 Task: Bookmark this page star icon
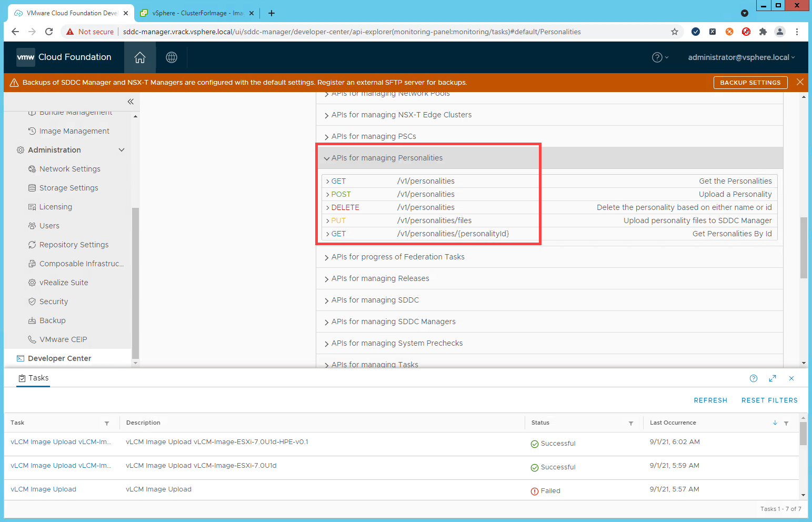(x=675, y=32)
